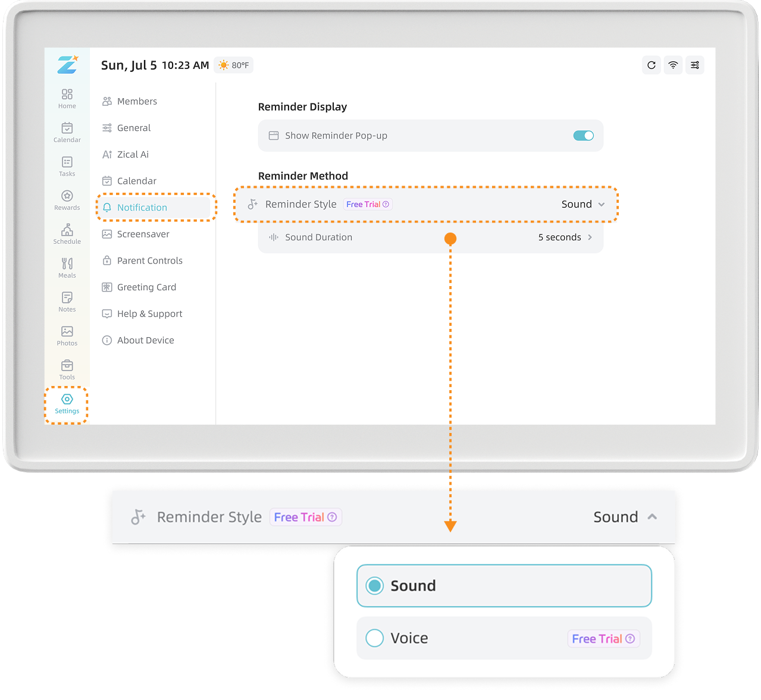
Task: Open the Photos sidebar icon
Action: pos(67,335)
